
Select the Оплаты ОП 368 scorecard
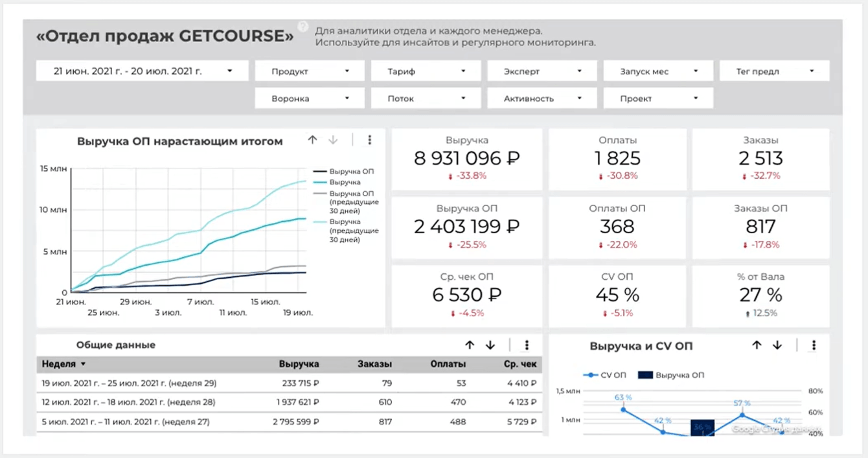coord(617,227)
